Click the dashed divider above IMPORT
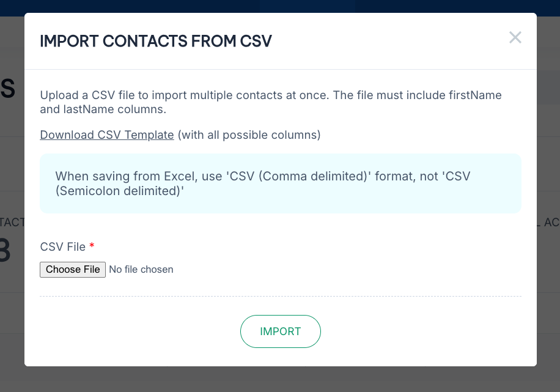560x392 pixels. [x=280, y=297]
